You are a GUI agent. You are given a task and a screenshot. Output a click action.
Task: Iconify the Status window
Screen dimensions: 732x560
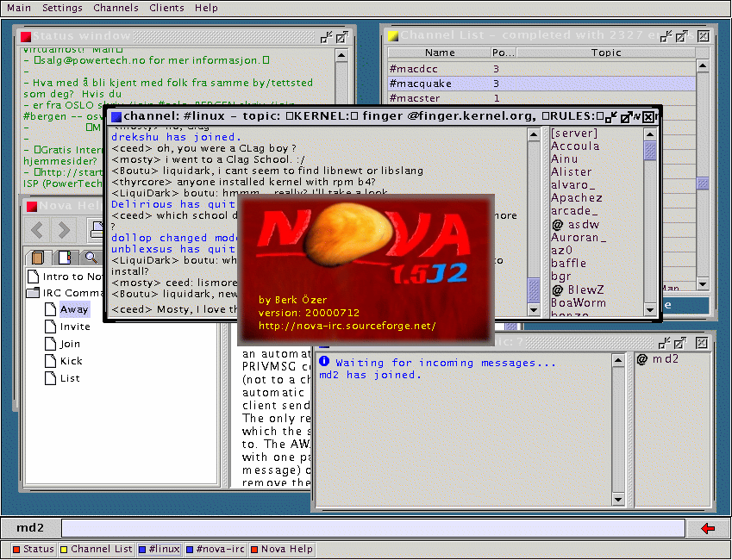point(326,37)
